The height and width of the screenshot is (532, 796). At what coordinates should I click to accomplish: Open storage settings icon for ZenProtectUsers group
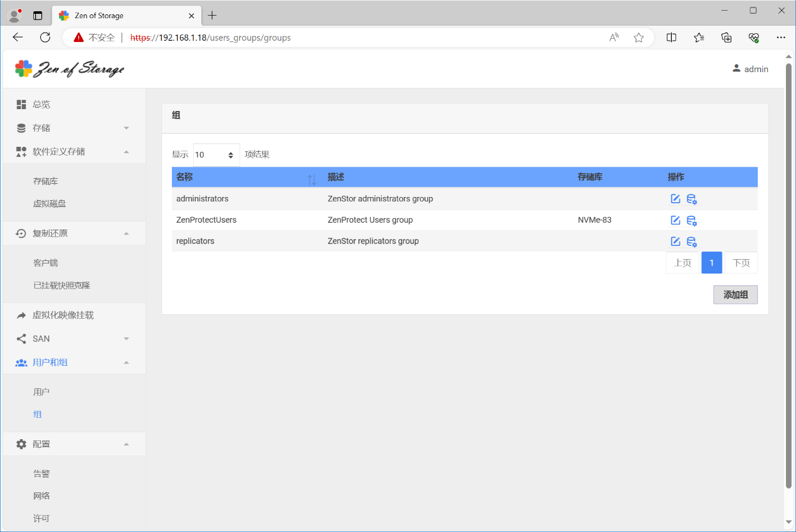691,220
